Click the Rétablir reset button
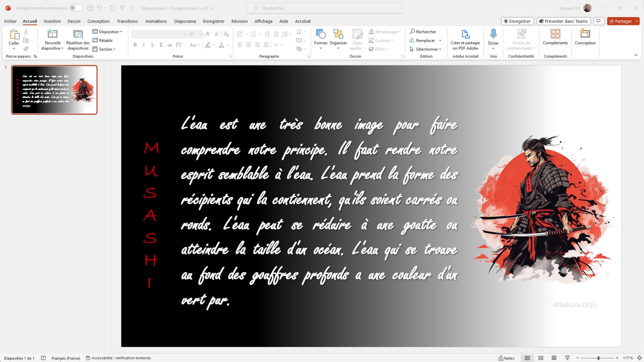Image resolution: width=644 pixels, height=362 pixels. click(x=103, y=40)
